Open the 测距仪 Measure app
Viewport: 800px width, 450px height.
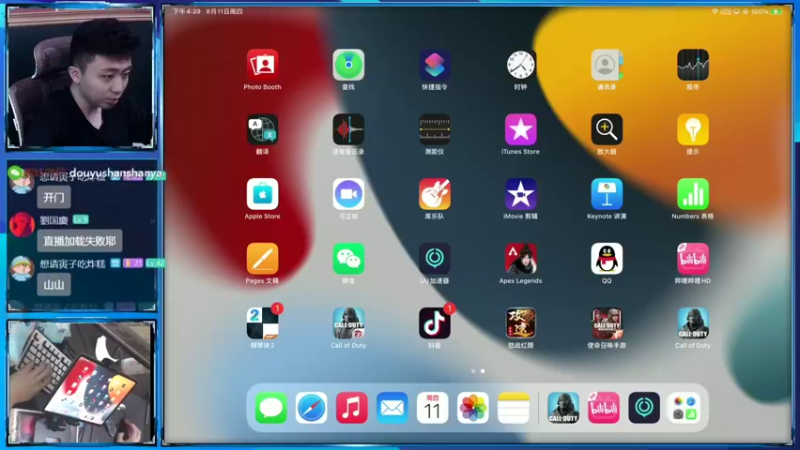[434, 130]
